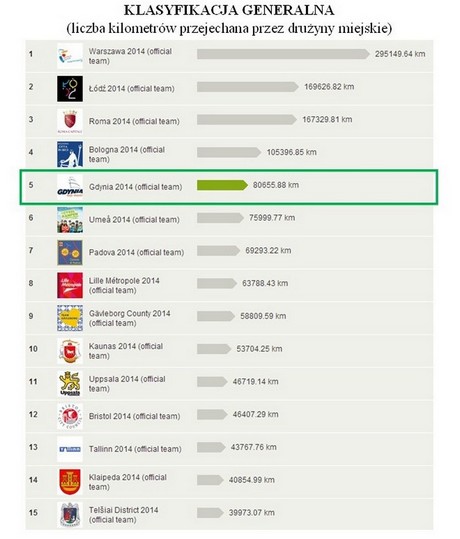Screen dimensions: 460x539
Task: Select the Kaunas coat of arms logo
Action: [70, 351]
